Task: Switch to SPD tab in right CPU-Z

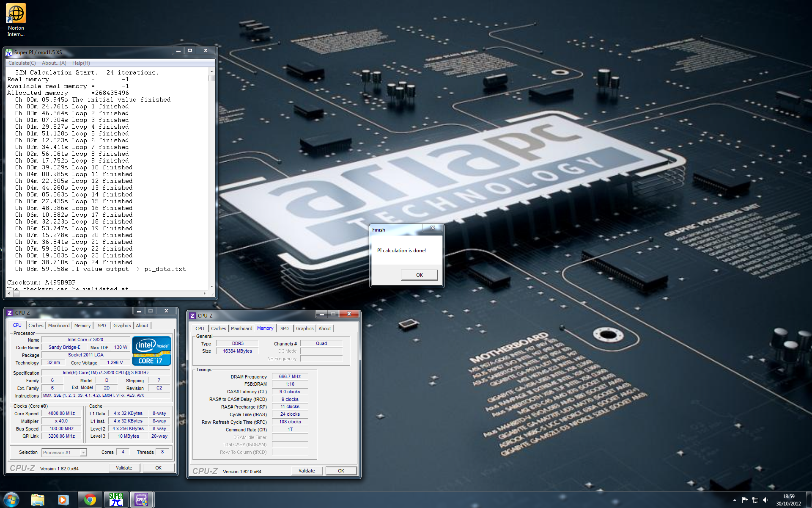Action: tap(285, 329)
